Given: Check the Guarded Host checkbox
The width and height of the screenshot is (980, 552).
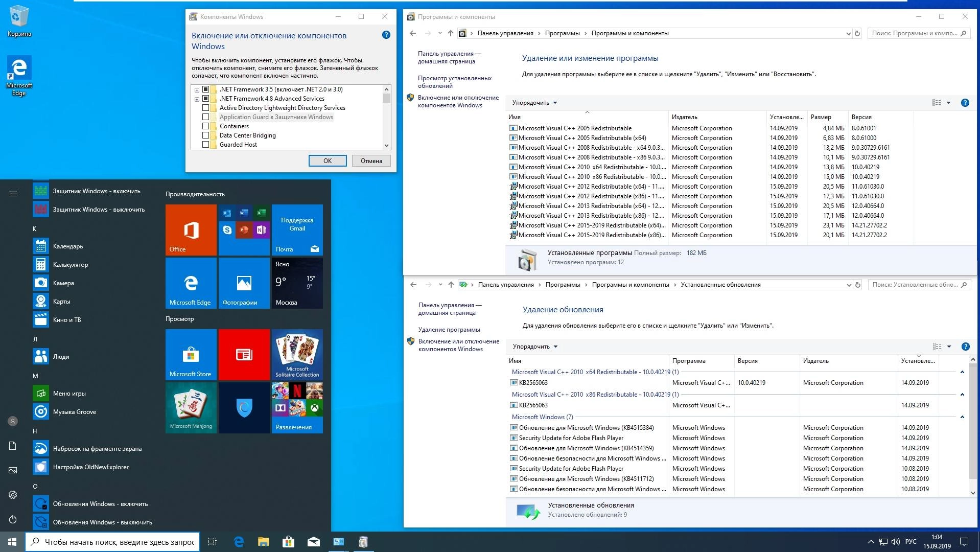Looking at the screenshot, I should [206, 145].
